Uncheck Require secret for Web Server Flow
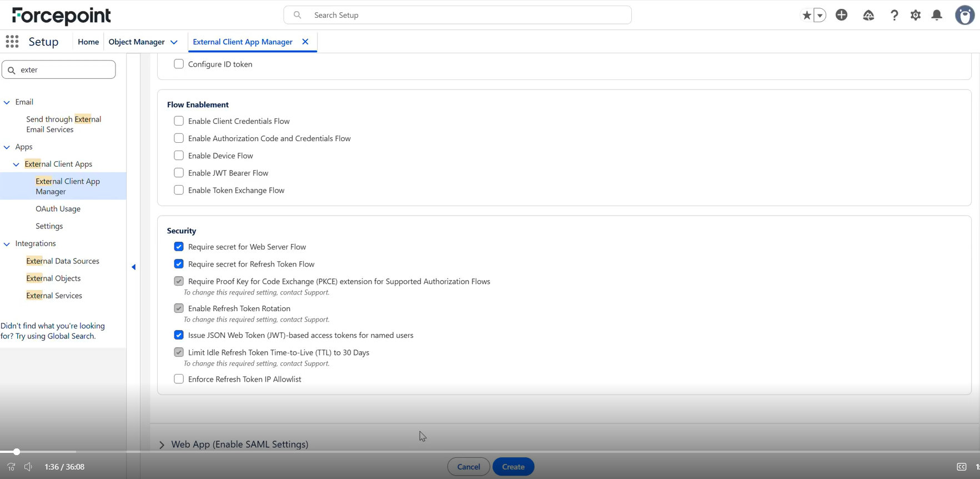The image size is (980, 479). click(x=179, y=247)
